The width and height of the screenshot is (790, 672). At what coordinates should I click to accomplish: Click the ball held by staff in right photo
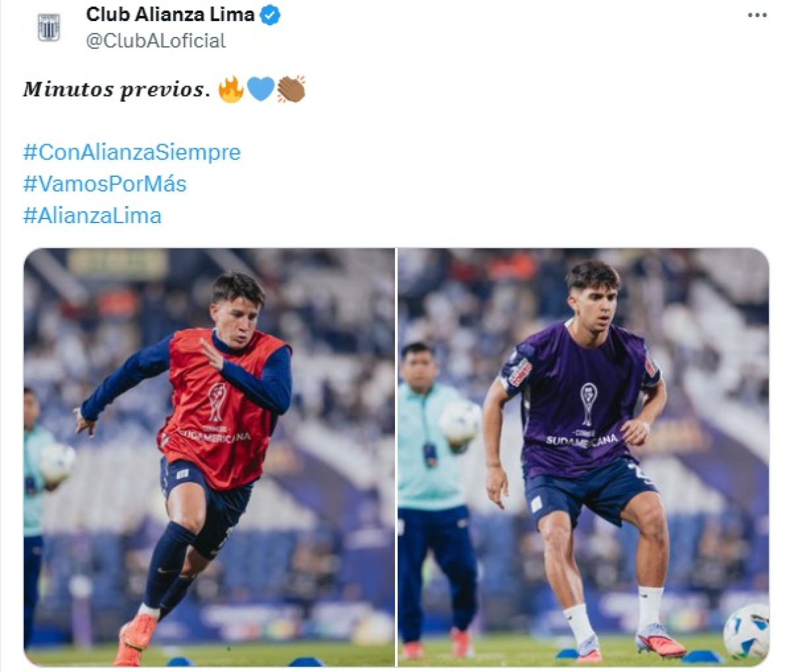460,422
